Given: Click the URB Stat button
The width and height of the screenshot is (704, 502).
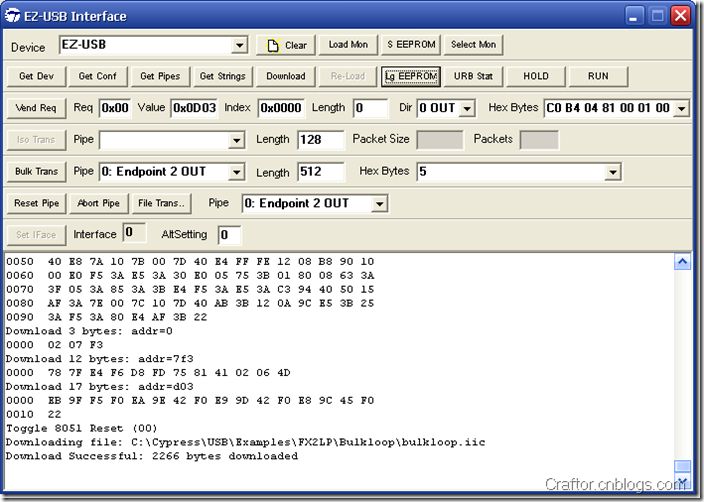Looking at the screenshot, I should click(473, 76).
